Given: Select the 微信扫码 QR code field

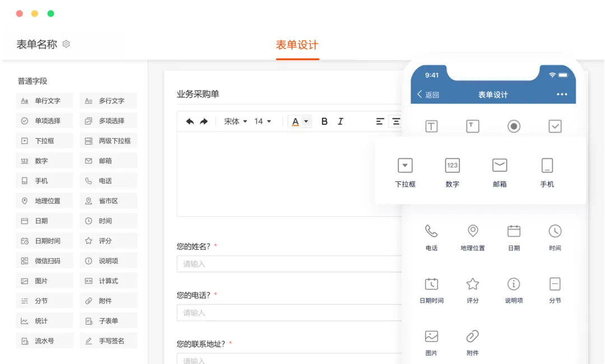Looking at the screenshot, I should click(x=44, y=261).
